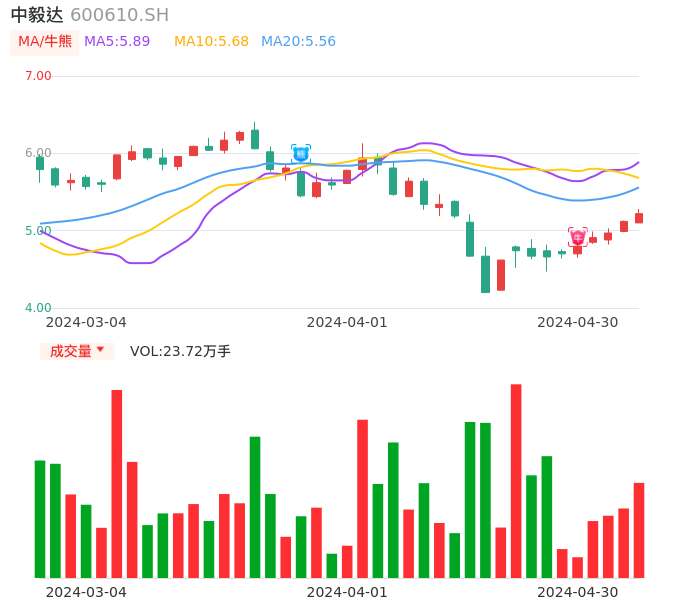
Task: Click the last red candlestick on chart
Action: click(639, 218)
